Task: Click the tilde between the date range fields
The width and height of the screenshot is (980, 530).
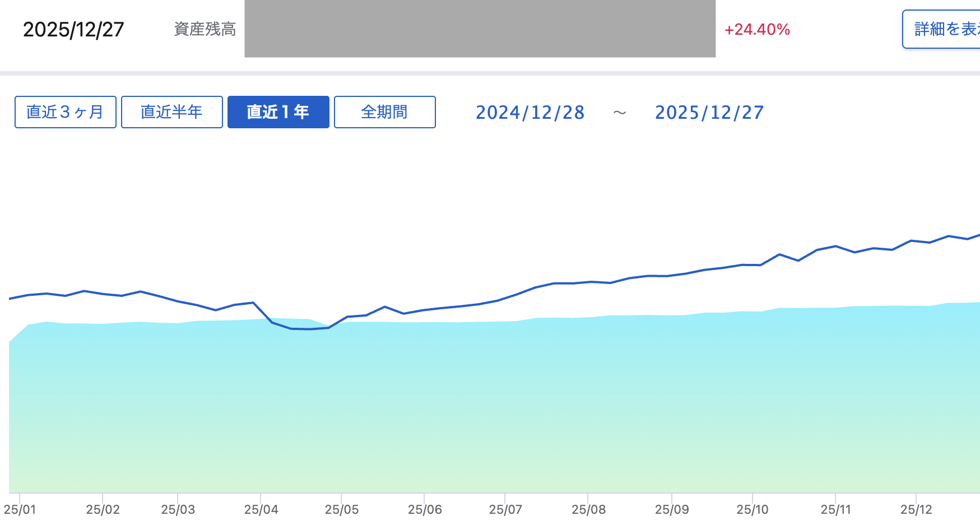Action: pos(619,113)
